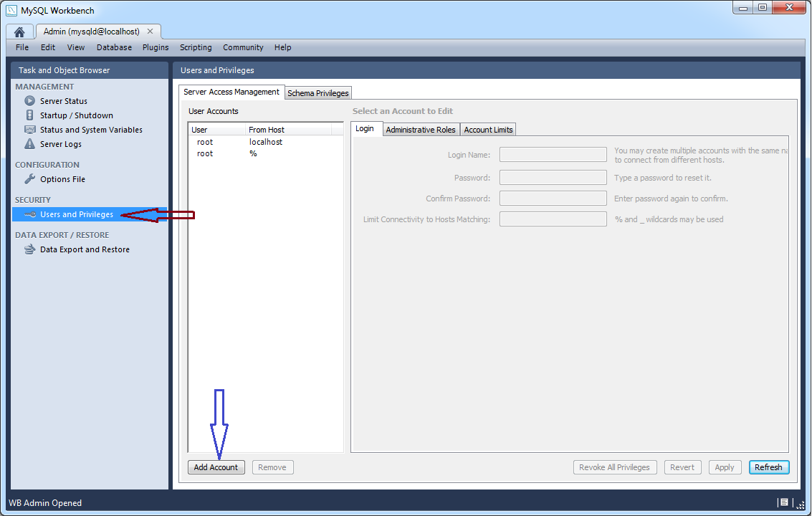Click the Remove button
The width and height of the screenshot is (812, 516).
pos(272,467)
